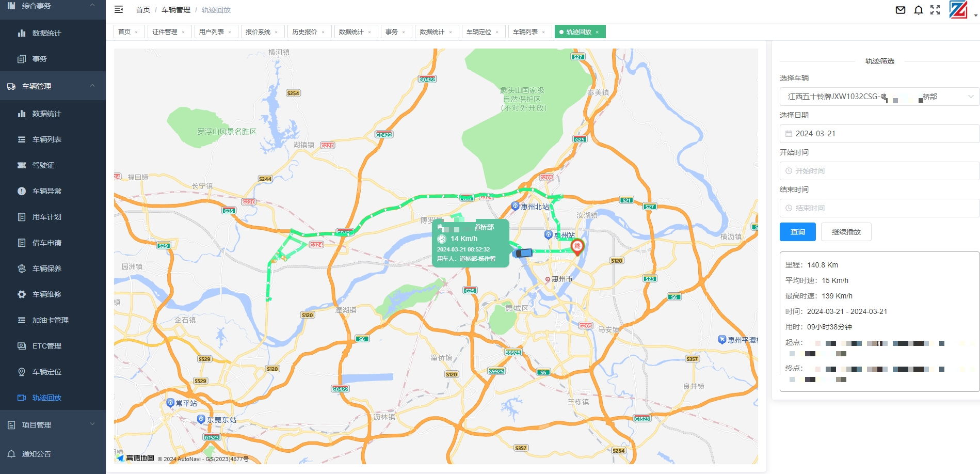Click the 惠州北站 label on map
This screenshot has height=474, width=980.
click(535, 207)
